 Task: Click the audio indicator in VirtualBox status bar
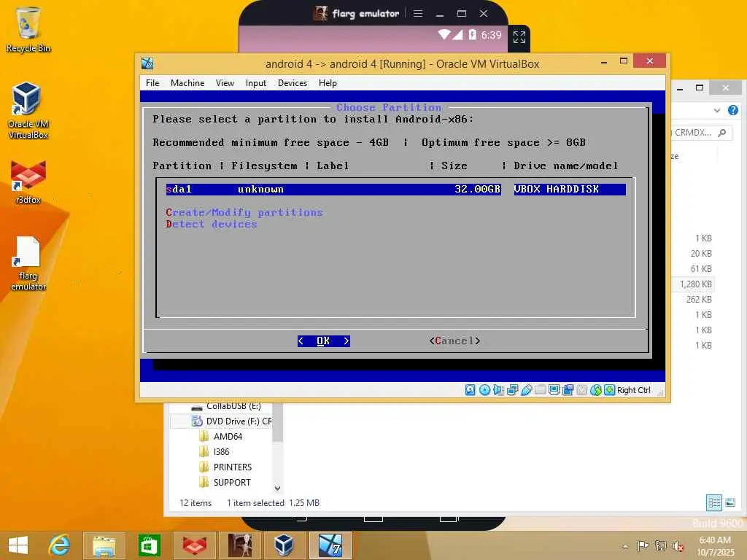(x=498, y=390)
